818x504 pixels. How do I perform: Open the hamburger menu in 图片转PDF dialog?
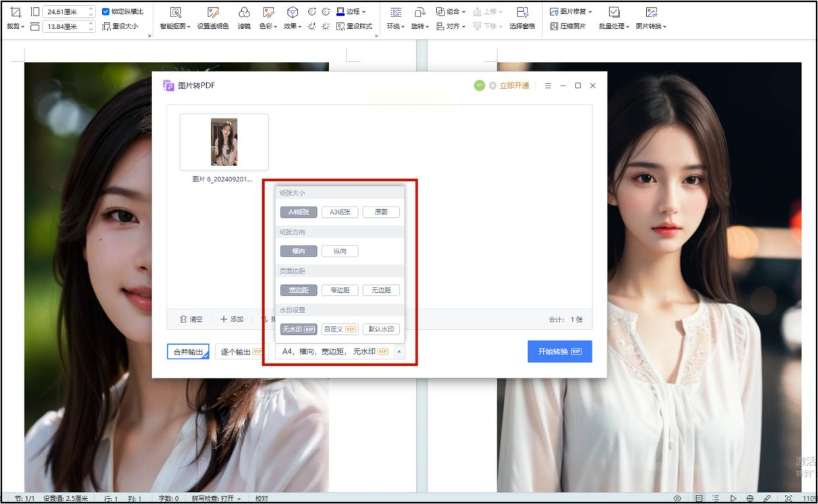pos(548,86)
